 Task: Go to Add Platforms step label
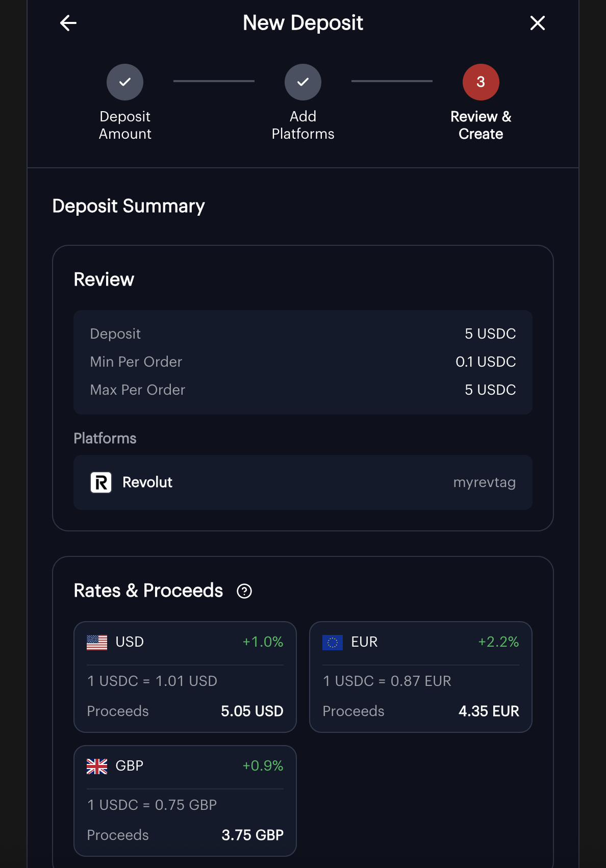click(x=303, y=125)
